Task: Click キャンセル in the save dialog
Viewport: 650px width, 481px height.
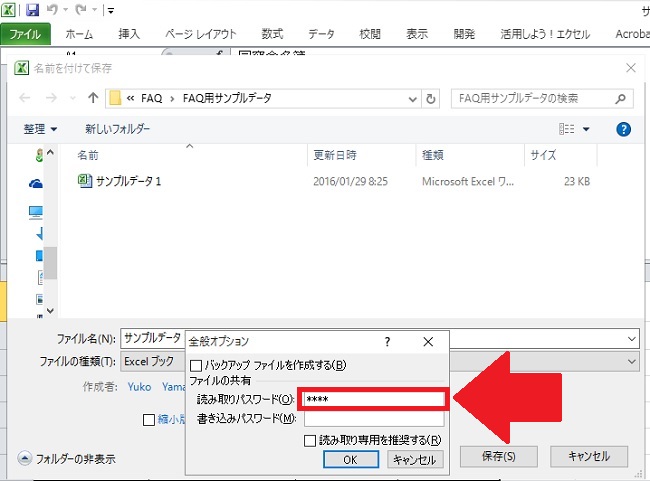Action: point(589,457)
